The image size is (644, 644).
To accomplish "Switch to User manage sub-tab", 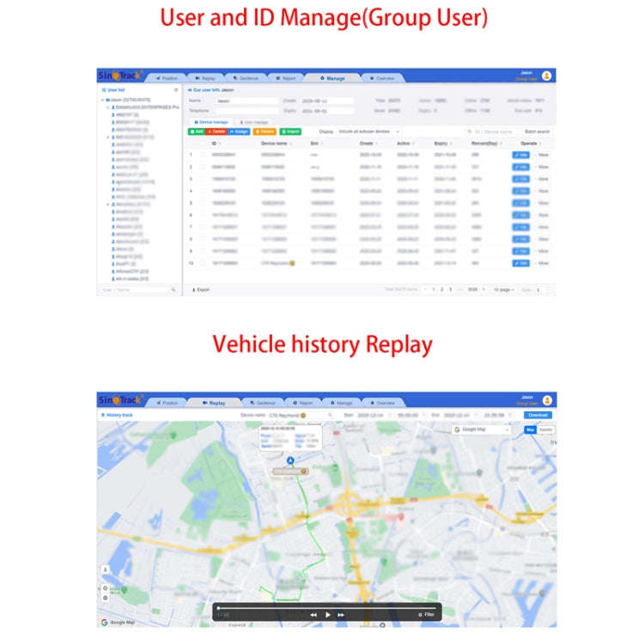I will pyautogui.click(x=254, y=123).
